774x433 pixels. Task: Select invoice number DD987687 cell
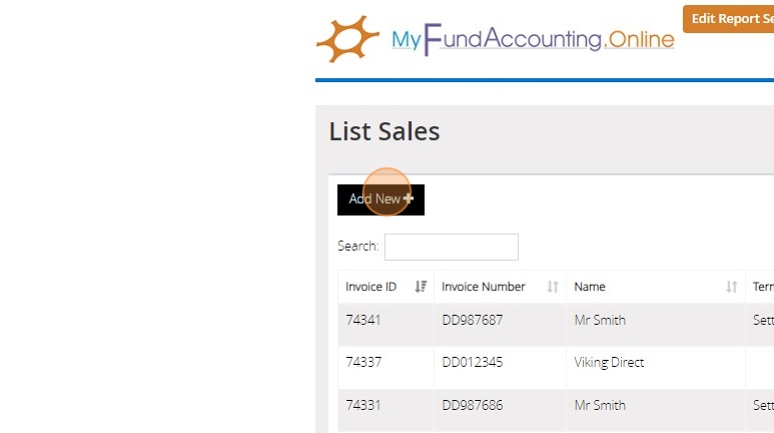(472, 320)
